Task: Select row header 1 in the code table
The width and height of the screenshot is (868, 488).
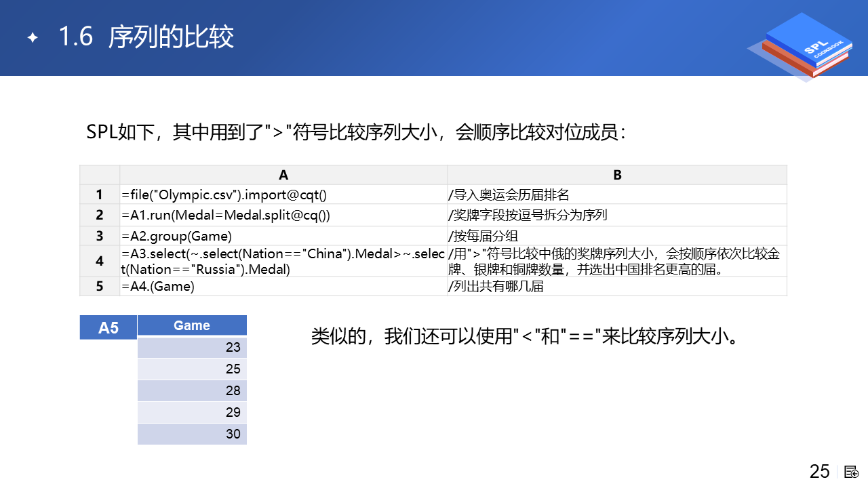Action: (x=100, y=195)
